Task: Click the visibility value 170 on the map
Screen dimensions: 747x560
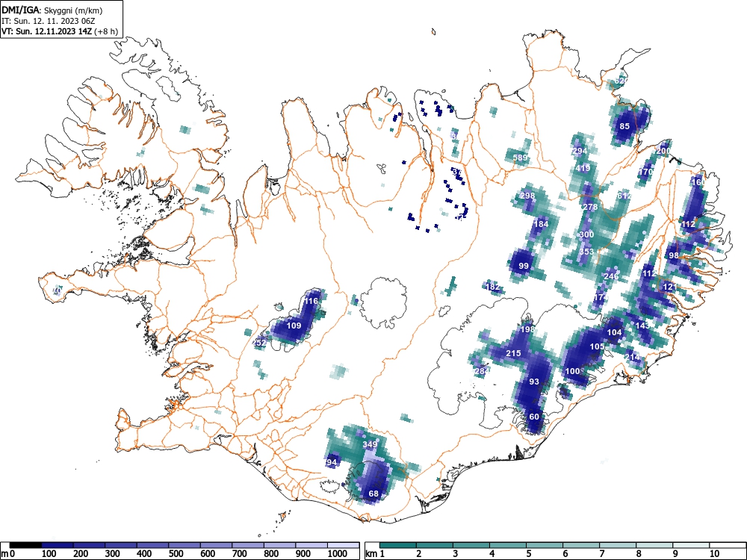Action: point(645,172)
